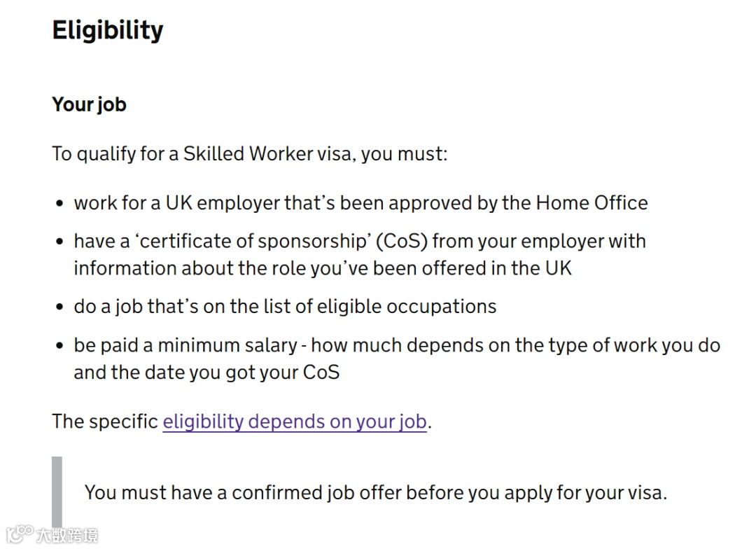Viewport: 756px width, 549px height.
Task: Click the bullet dot before 'be paid'
Action: (x=59, y=346)
